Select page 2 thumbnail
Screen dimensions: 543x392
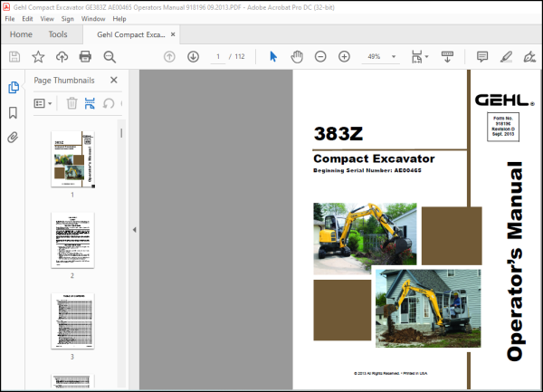tap(72, 240)
